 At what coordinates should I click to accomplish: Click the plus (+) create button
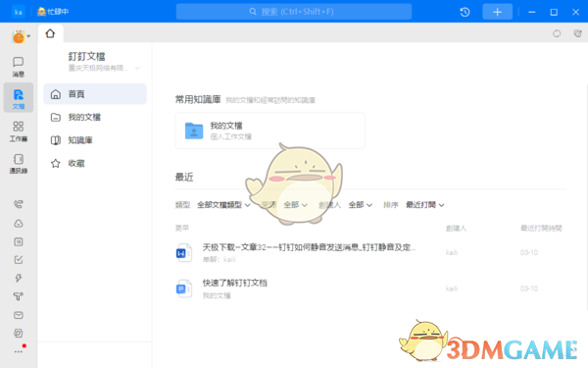[497, 12]
